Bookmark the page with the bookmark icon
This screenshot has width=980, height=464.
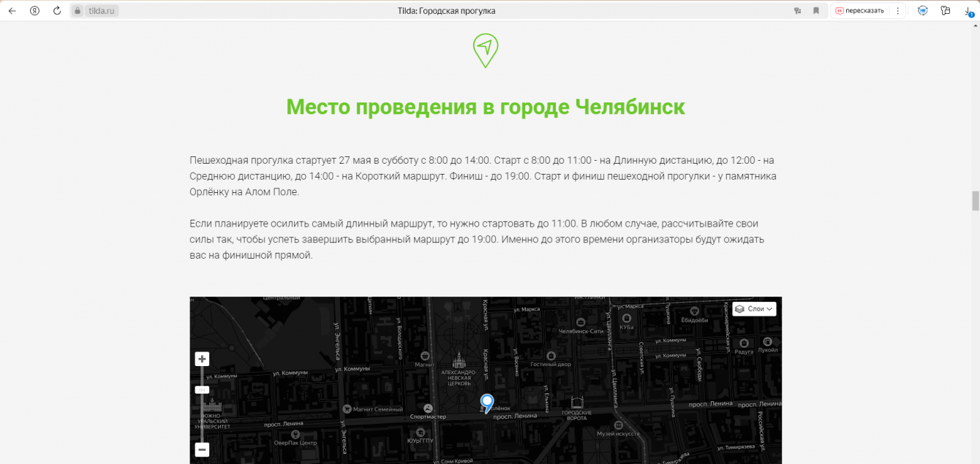coord(816,11)
